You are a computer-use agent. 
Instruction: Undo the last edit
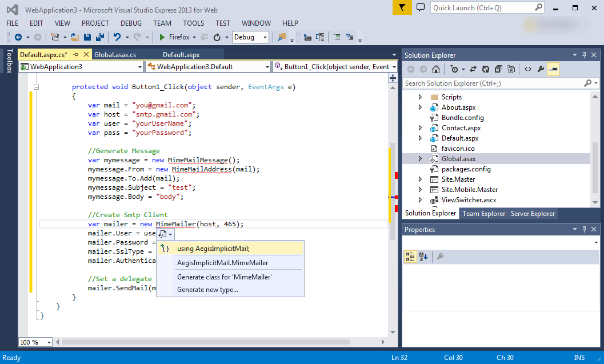[117, 37]
